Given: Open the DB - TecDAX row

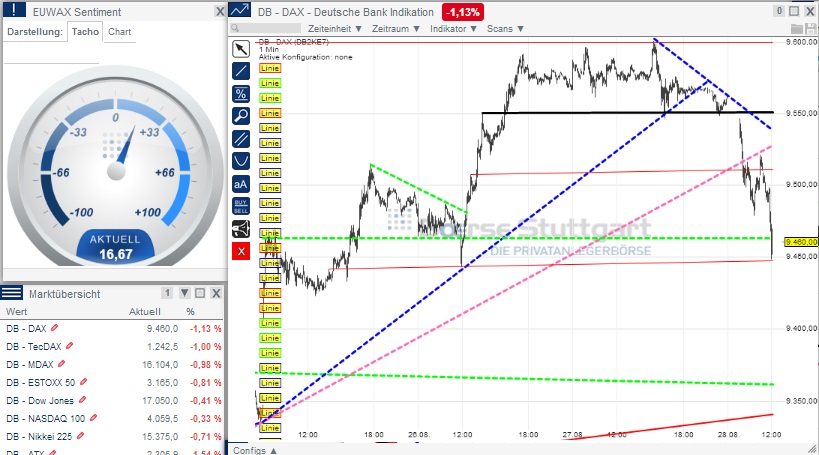Looking at the screenshot, I should pyautogui.click(x=112, y=346).
